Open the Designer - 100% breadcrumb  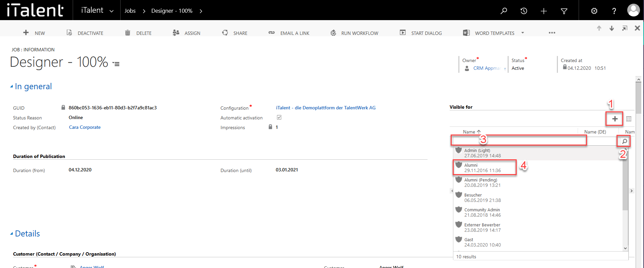point(172,11)
